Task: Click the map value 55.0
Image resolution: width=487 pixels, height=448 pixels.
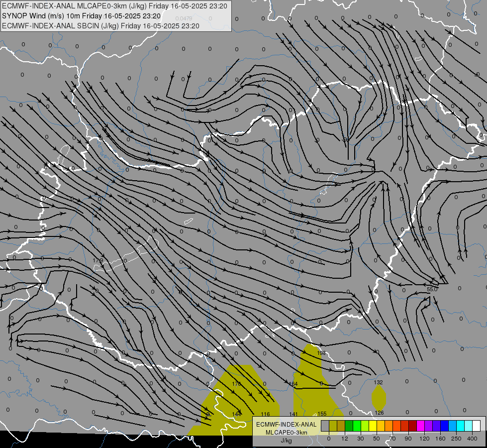Action: pyautogui.click(x=432, y=289)
